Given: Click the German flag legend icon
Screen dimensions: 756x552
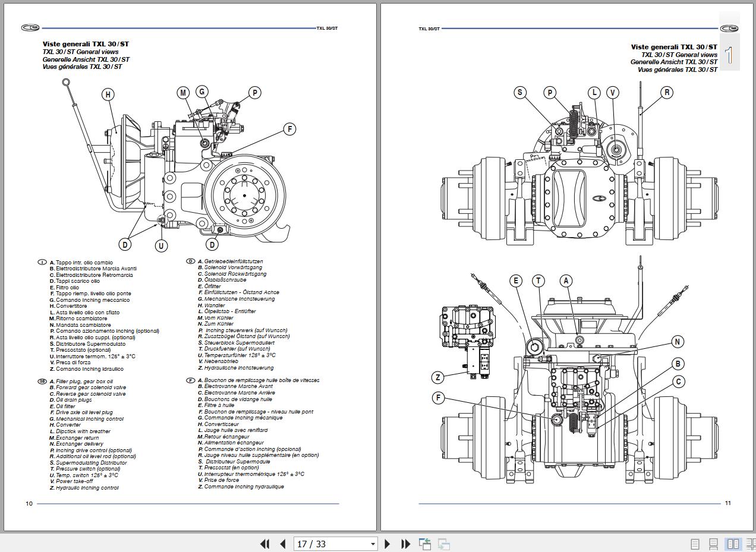Looking at the screenshot, I should (x=190, y=261).
